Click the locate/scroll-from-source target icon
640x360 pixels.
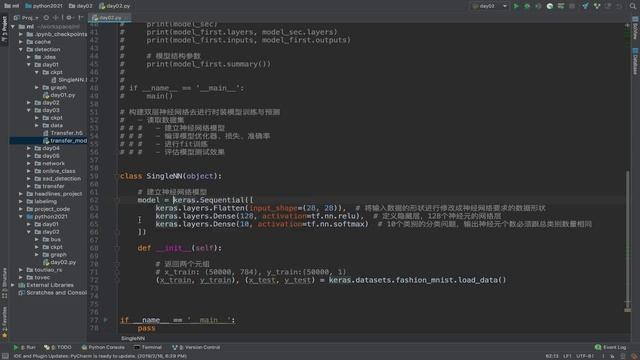(46, 18)
